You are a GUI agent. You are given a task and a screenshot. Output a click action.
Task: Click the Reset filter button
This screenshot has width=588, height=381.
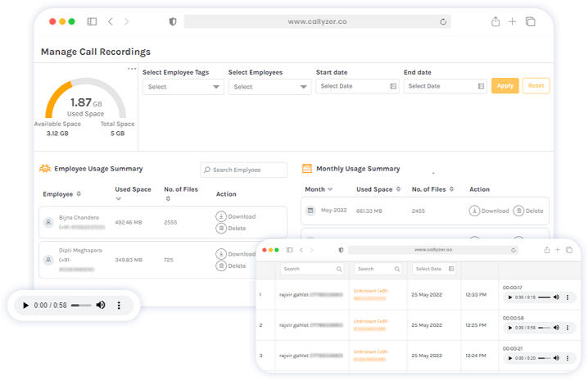(536, 85)
